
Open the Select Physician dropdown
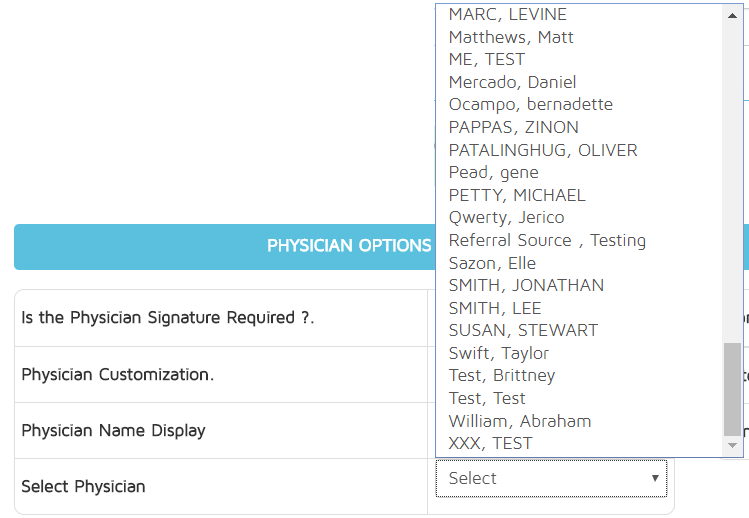pos(551,479)
